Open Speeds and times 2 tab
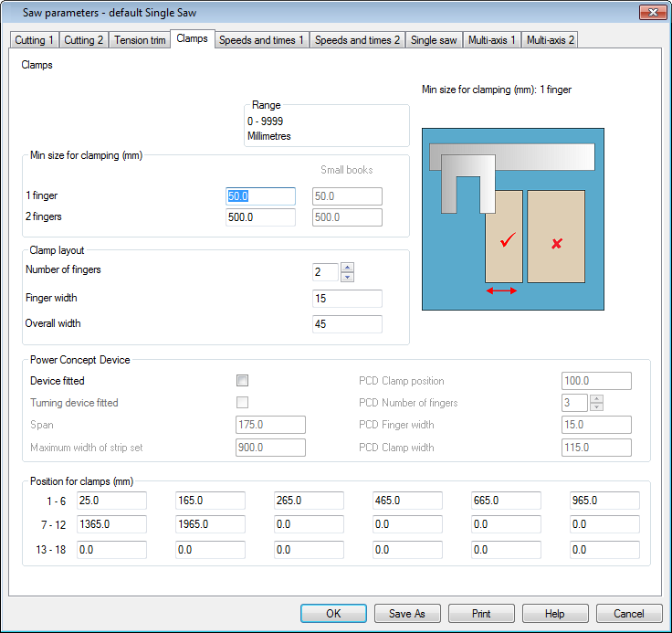 click(357, 40)
